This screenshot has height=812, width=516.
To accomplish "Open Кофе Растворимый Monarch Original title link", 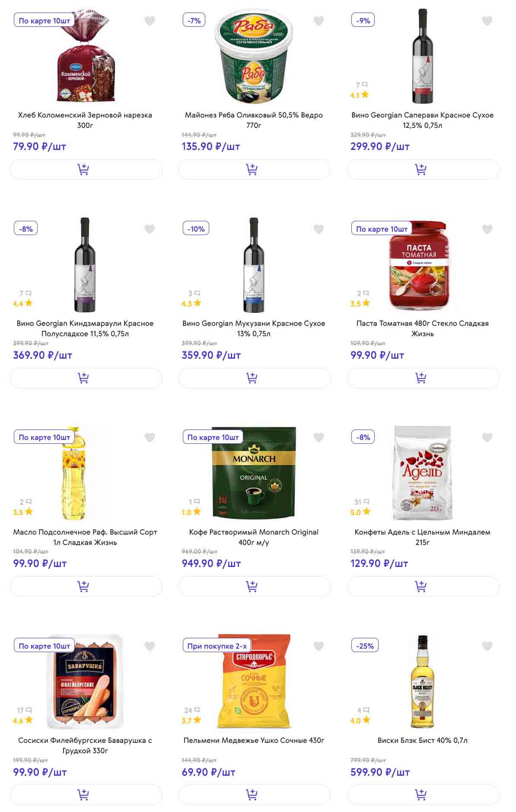I will 254,537.
